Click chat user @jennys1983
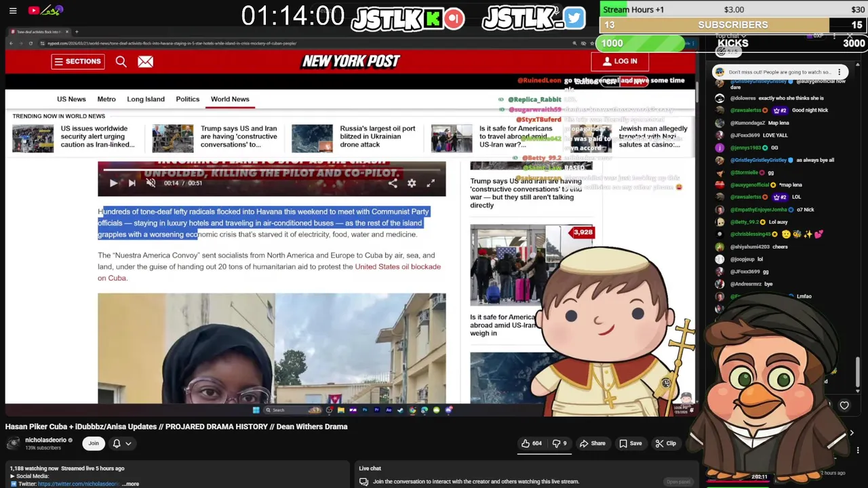This screenshot has height=488, width=868. click(746, 148)
